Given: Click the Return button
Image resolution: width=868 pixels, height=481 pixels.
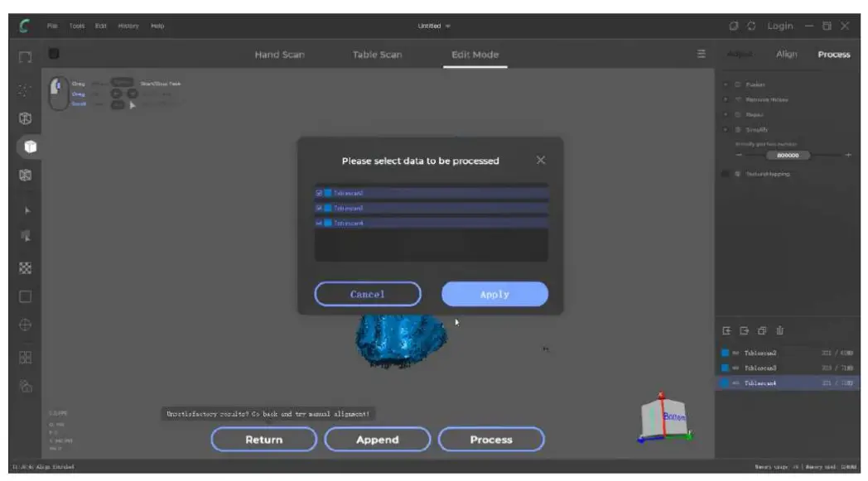Looking at the screenshot, I should [x=264, y=440].
